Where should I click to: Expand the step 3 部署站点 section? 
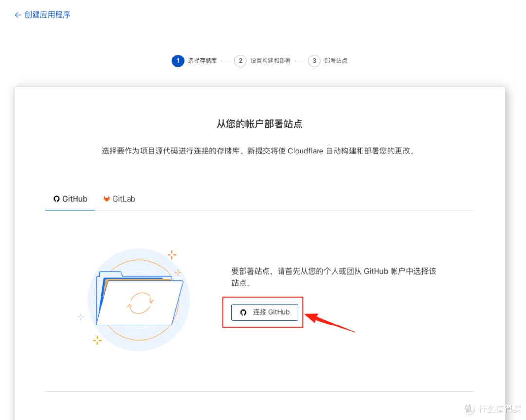coord(337,60)
